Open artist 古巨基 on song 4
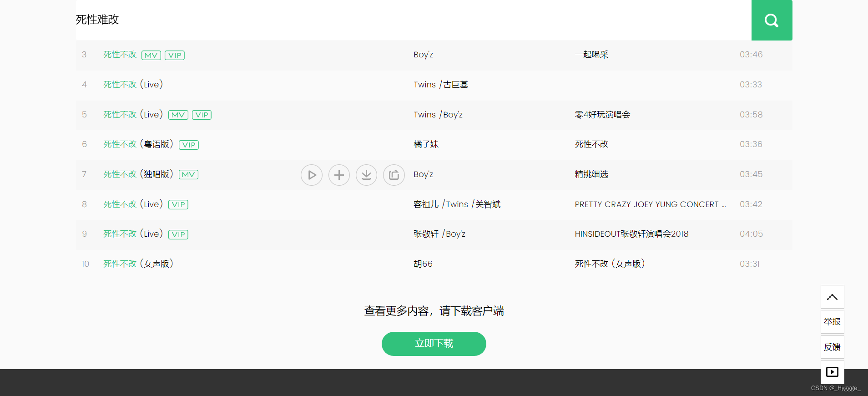Viewport: 868px width, 396px height. pyautogui.click(x=456, y=85)
